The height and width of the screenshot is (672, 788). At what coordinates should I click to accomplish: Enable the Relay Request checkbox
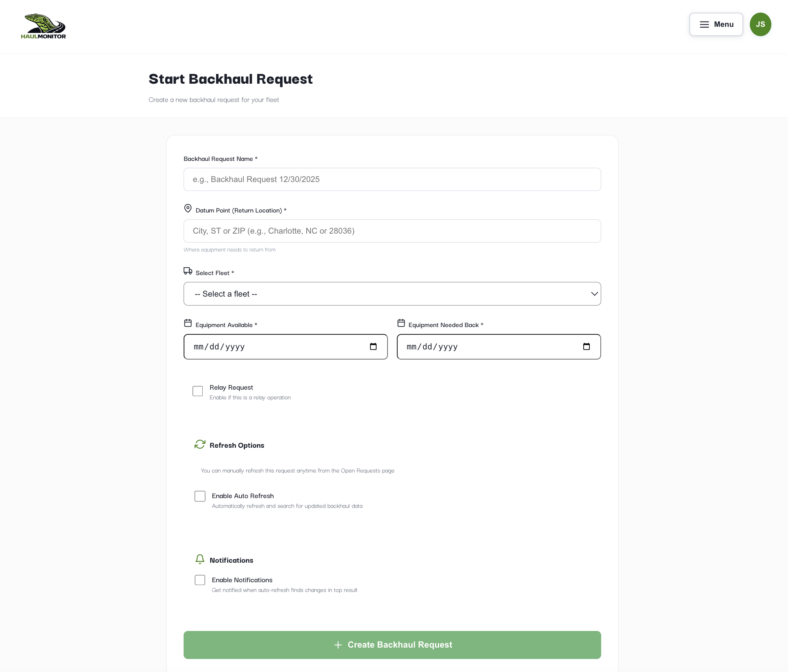click(197, 391)
